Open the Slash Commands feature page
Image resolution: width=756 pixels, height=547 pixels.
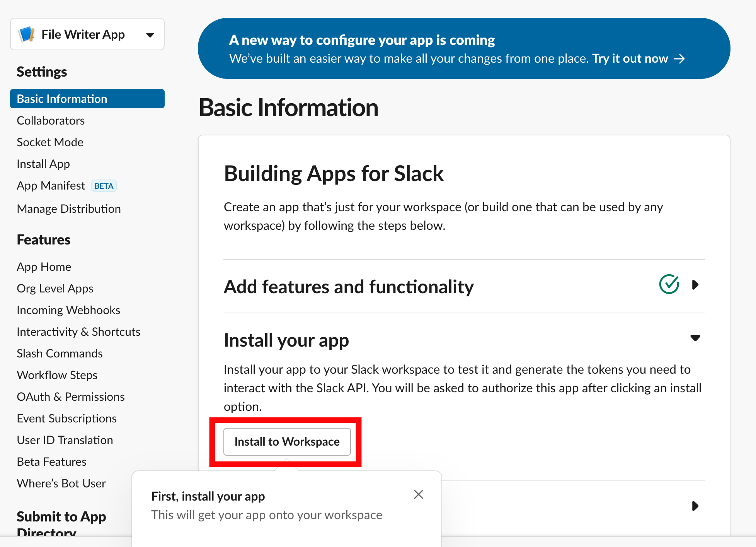(x=60, y=353)
